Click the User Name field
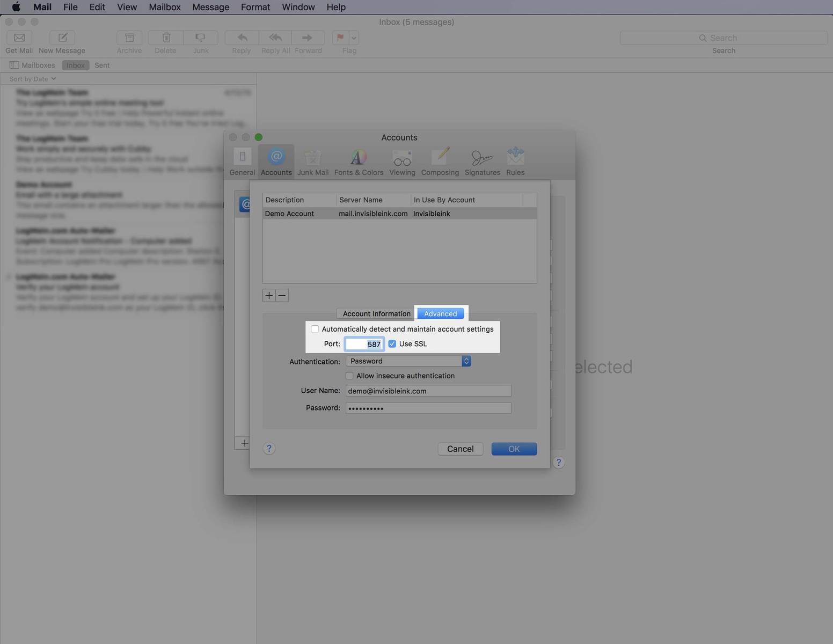Viewport: 833px width, 644px height. tap(428, 391)
